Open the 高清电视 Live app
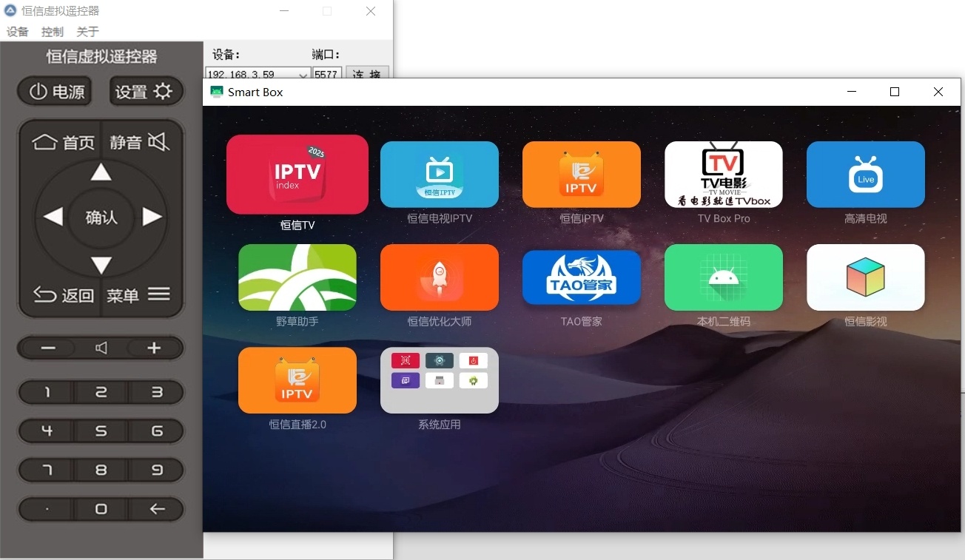 point(866,175)
